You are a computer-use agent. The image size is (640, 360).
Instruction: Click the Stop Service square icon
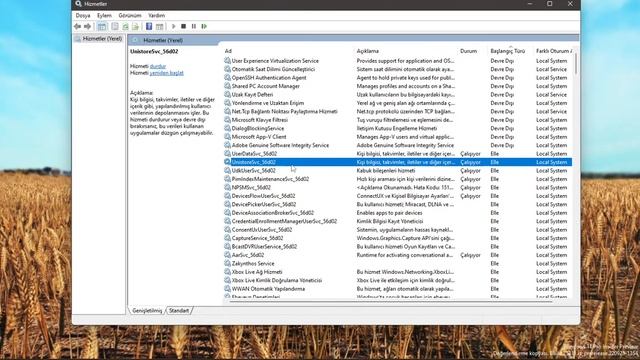click(184, 27)
